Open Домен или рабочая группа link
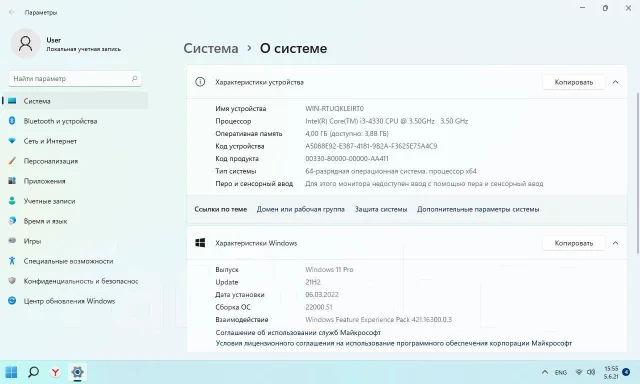The width and height of the screenshot is (640, 384). coord(300,209)
